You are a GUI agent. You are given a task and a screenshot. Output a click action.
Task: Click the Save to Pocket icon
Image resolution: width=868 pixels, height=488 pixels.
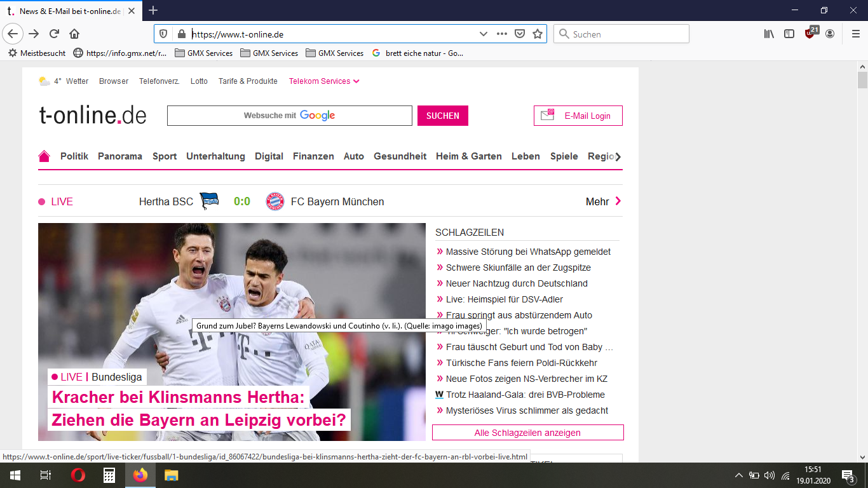pyautogui.click(x=520, y=34)
